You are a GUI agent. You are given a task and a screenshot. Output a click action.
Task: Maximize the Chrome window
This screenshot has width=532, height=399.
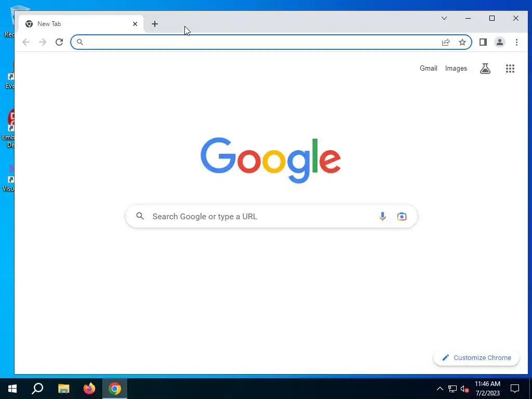492,18
